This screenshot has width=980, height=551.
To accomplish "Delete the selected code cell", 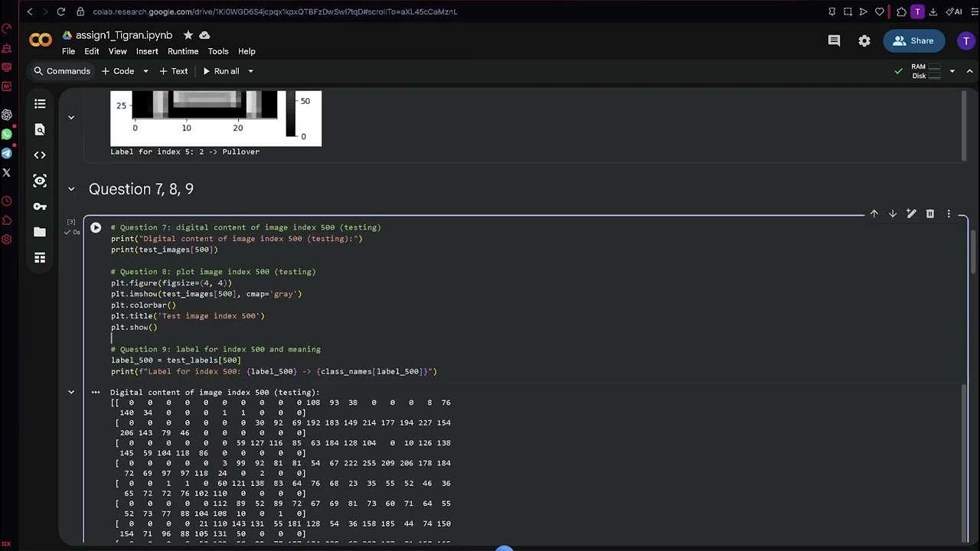I will [x=930, y=214].
